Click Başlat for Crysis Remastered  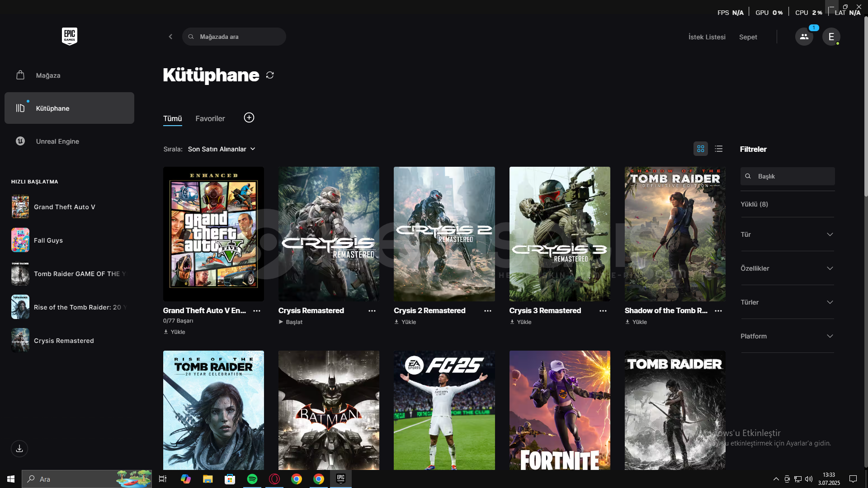tap(291, 322)
